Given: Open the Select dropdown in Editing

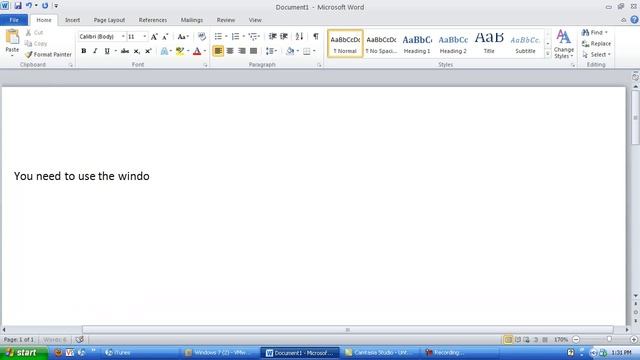Looking at the screenshot, I should pyautogui.click(x=596, y=54).
